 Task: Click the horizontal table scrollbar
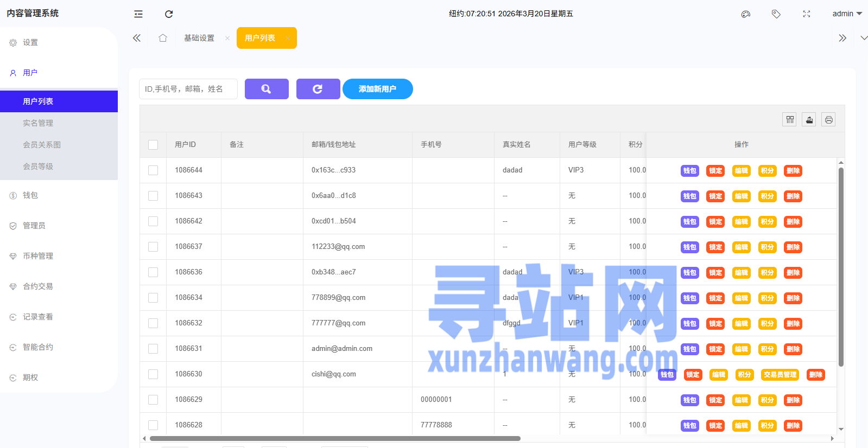(x=335, y=438)
